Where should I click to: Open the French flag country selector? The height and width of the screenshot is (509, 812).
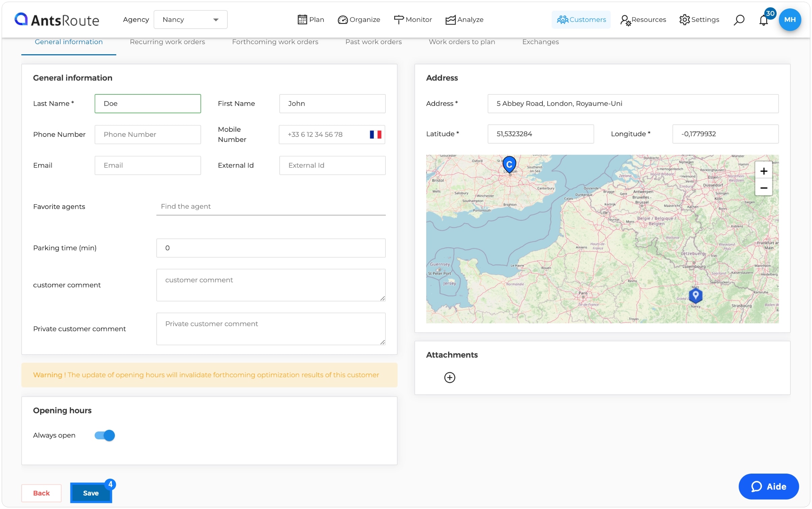tap(375, 134)
